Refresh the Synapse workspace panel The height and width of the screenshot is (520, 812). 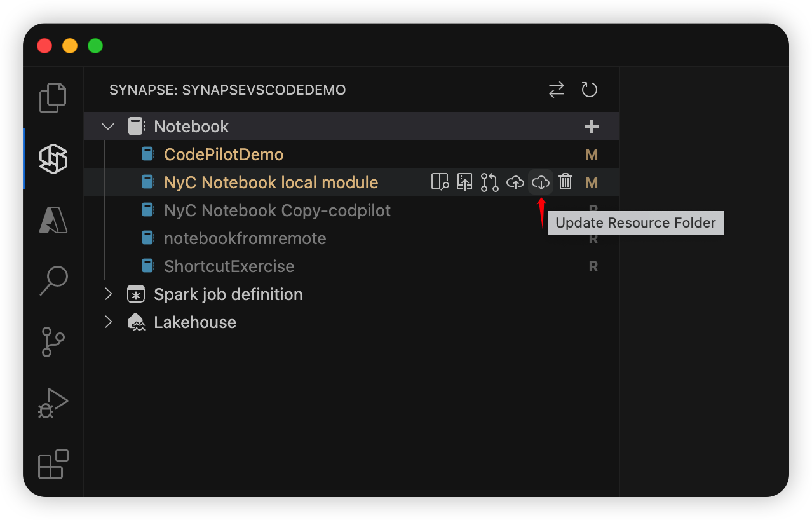[590, 90]
